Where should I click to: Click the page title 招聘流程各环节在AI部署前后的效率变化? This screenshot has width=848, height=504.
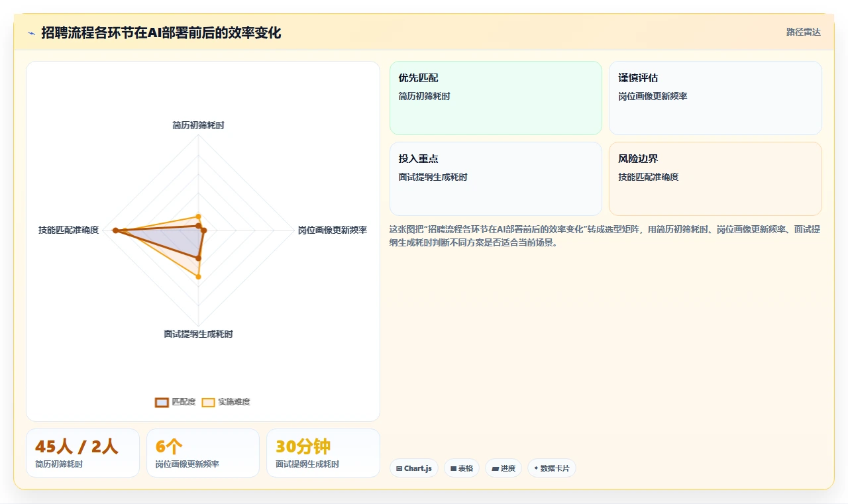161,32
